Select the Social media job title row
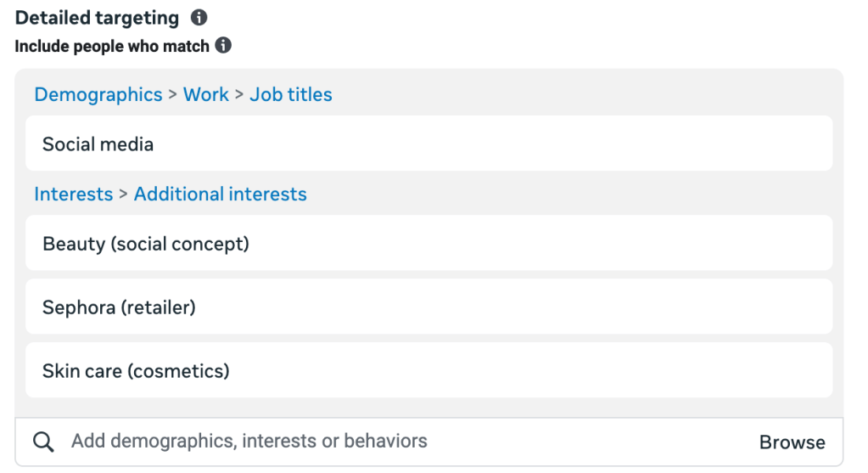The width and height of the screenshot is (868, 473). [x=429, y=144]
